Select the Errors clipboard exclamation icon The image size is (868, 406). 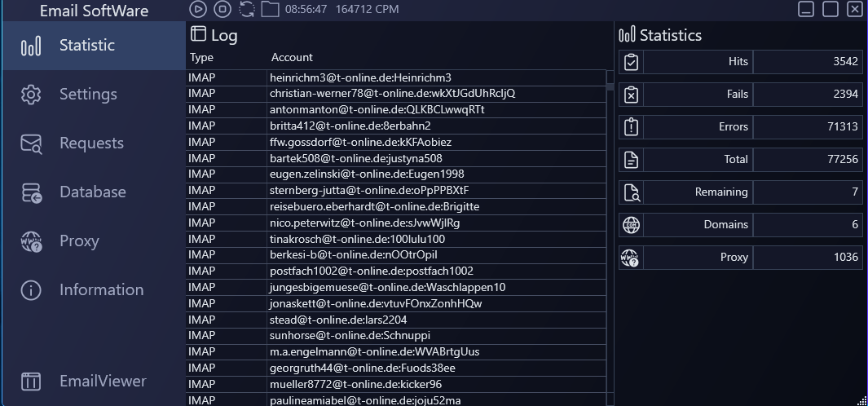[x=631, y=127]
